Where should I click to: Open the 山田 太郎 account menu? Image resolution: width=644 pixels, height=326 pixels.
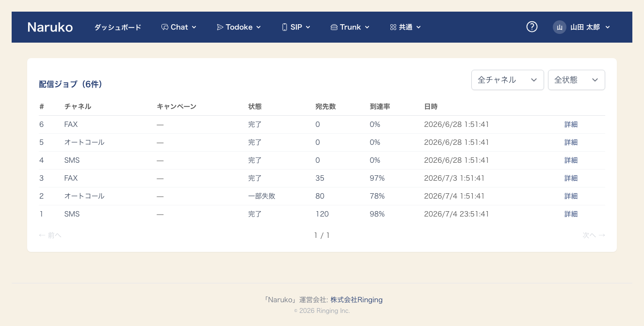coord(581,27)
